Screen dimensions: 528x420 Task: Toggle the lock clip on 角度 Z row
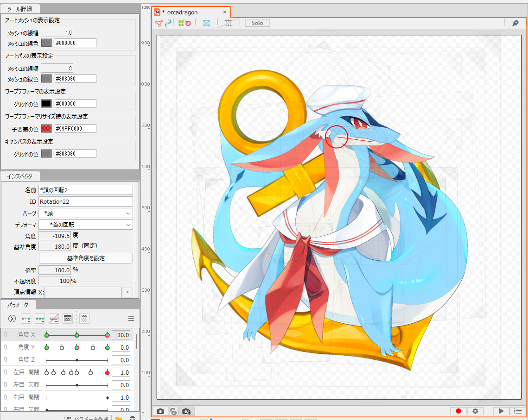(6, 360)
